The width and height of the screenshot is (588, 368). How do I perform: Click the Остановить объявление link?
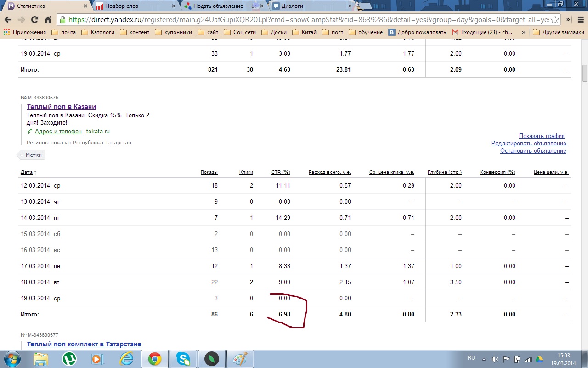[533, 151]
